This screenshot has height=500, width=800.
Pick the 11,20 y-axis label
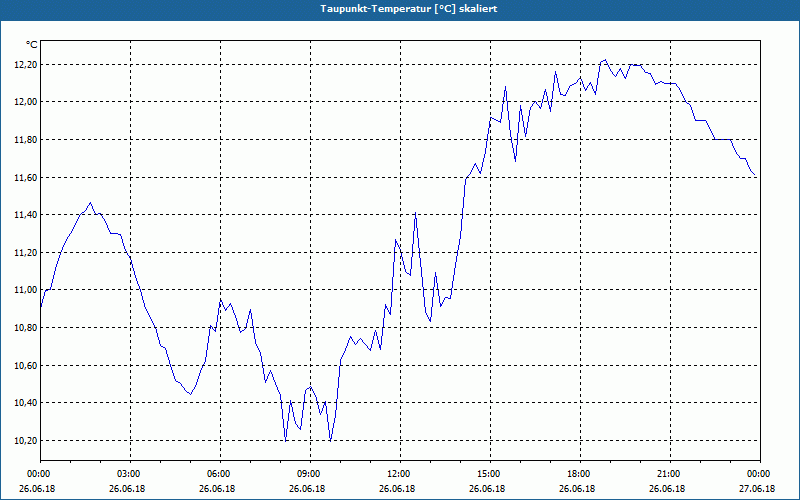coord(26,253)
